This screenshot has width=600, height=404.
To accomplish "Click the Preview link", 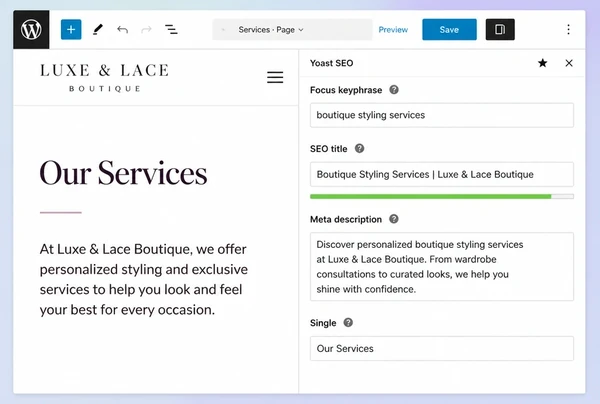I will tap(393, 29).
